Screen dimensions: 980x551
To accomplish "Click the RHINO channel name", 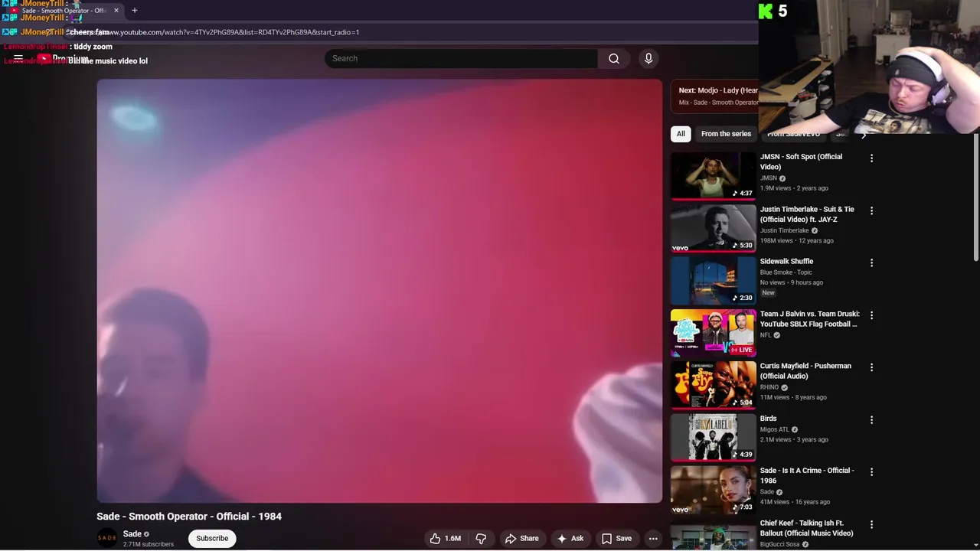I will pos(769,387).
